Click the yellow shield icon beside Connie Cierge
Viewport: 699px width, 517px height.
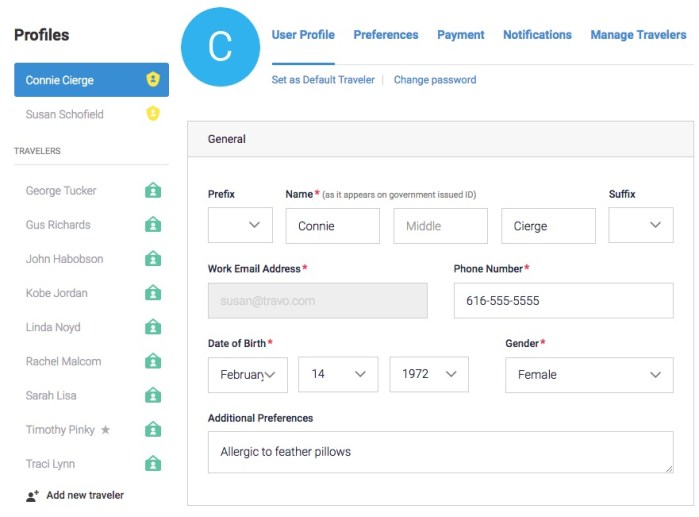pyautogui.click(x=153, y=79)
